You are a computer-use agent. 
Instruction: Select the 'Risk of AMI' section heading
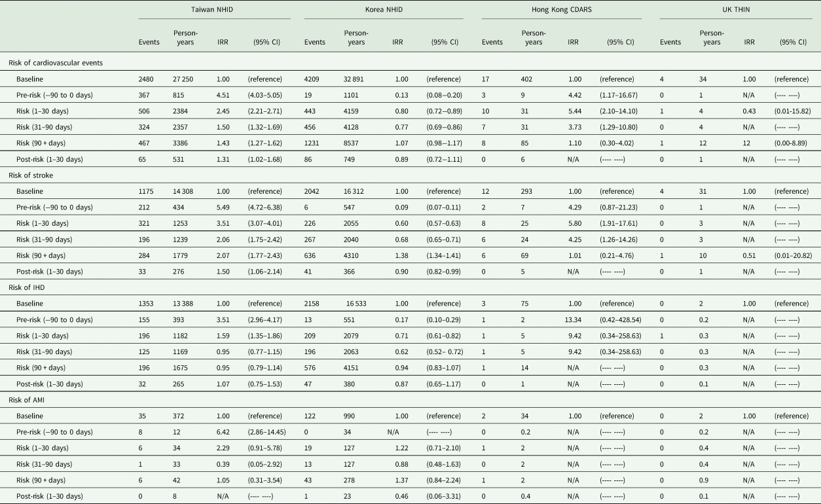30,400
